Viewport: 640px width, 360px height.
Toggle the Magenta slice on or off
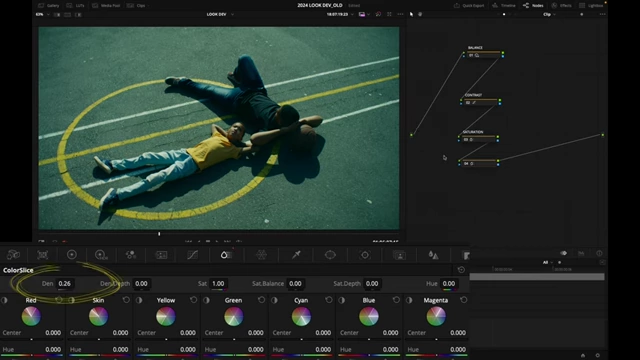(409, 300)
